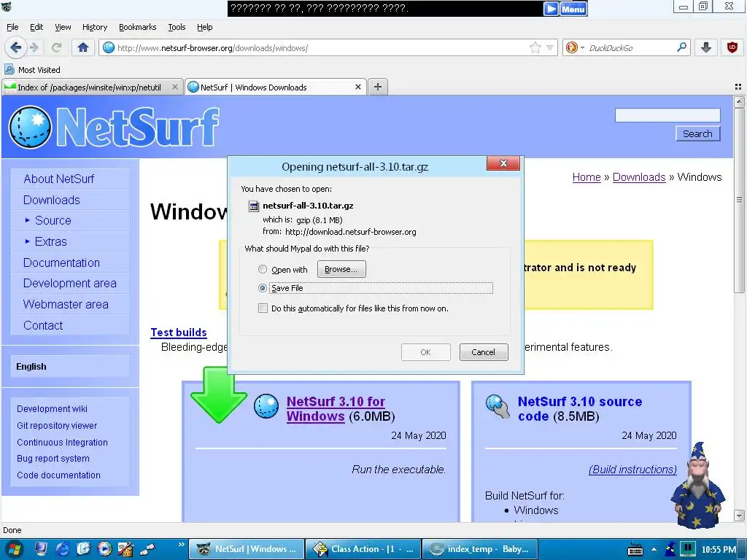Open the File menu
Viewport: 747px width, 560px height.
click(12, 27)
